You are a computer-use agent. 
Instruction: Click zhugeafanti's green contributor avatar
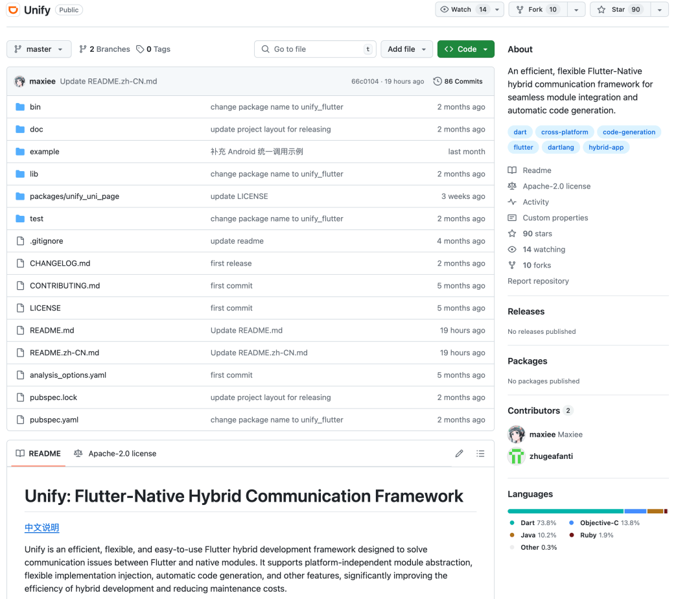coord(516,456)
